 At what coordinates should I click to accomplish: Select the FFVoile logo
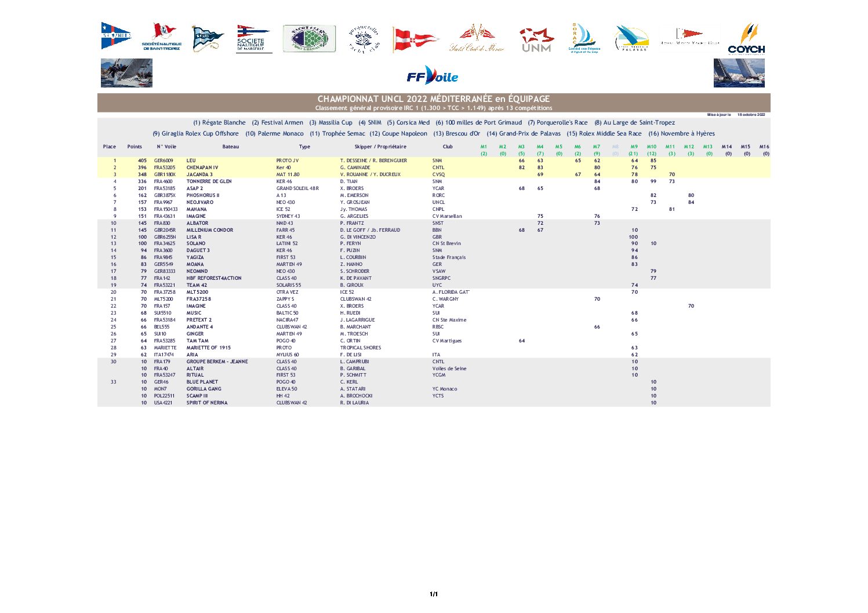click(433, 75)
